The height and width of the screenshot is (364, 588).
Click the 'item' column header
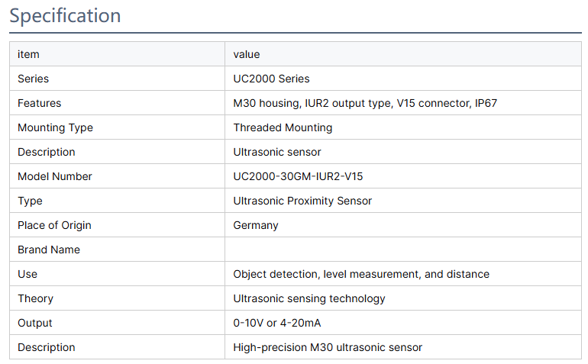coord(28,54)
